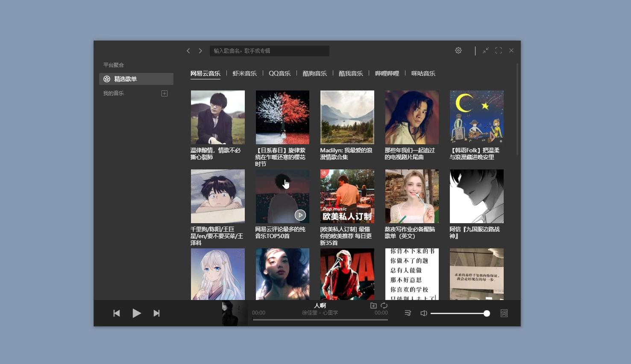Click the add playlist plus icon beside 我的音乐

click(164, 93)
